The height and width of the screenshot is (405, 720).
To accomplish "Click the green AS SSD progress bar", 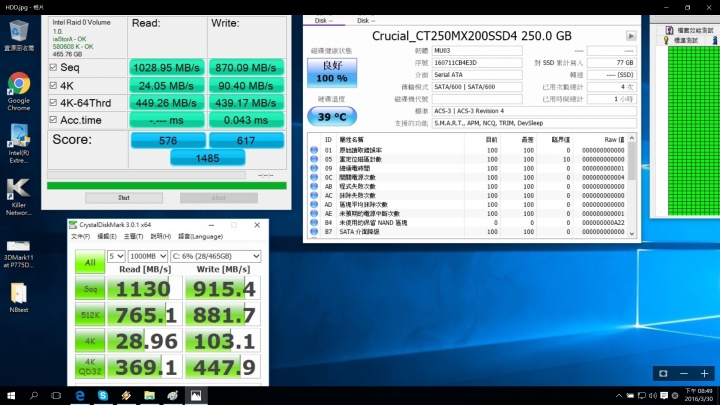I will [167, 186].
